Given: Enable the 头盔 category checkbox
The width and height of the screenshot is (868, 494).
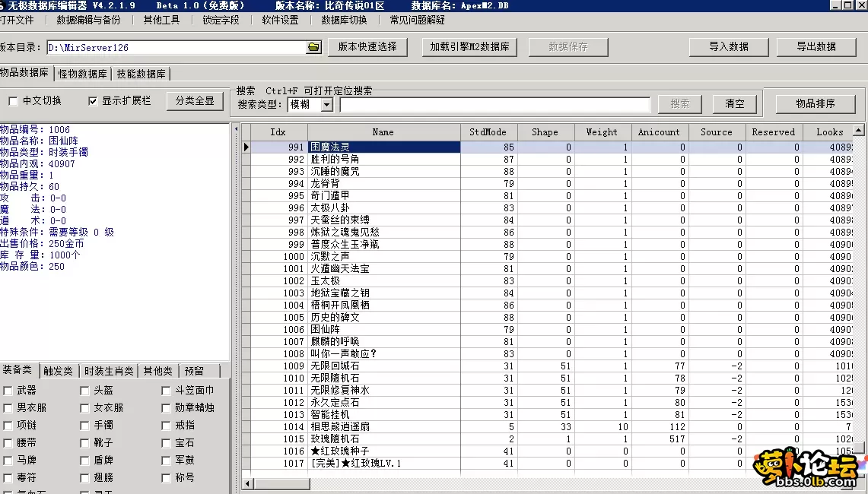Looking at the screenshot, I should (x=84, y=391).
